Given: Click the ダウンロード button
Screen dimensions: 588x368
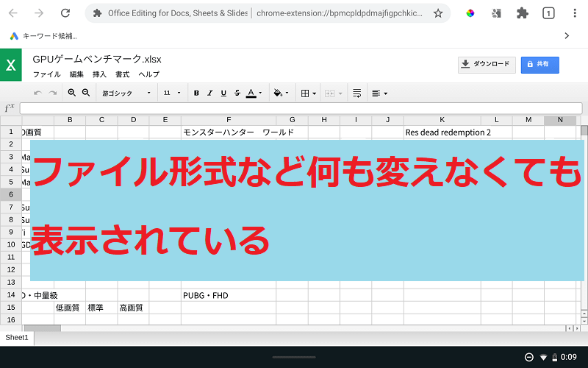Looking at the screenshot, I should coord(487,65).
